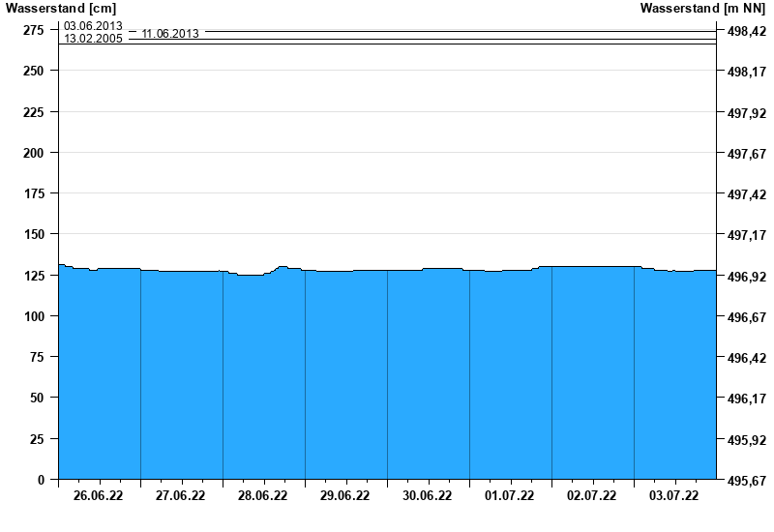Click the 02.07.22 date label

point(592,496)
